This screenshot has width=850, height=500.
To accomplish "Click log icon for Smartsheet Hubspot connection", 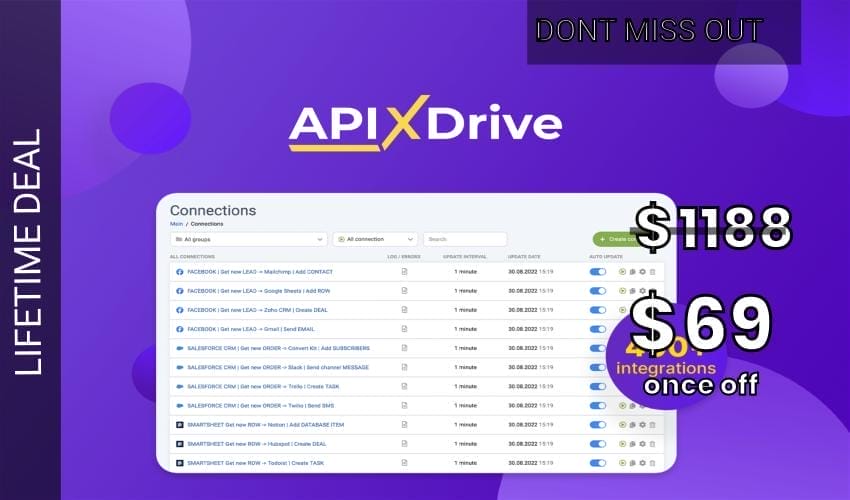I will click(405, 444).
